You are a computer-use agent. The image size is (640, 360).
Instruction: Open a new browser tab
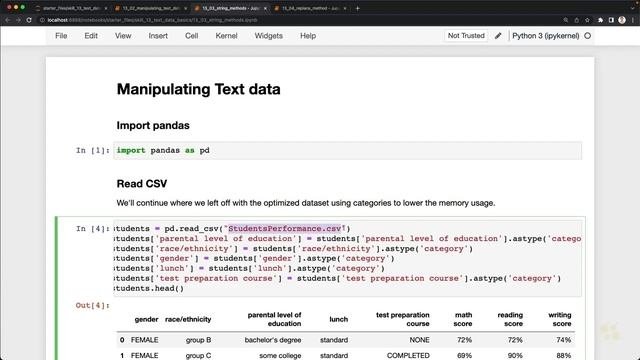[x=358, y=8]
